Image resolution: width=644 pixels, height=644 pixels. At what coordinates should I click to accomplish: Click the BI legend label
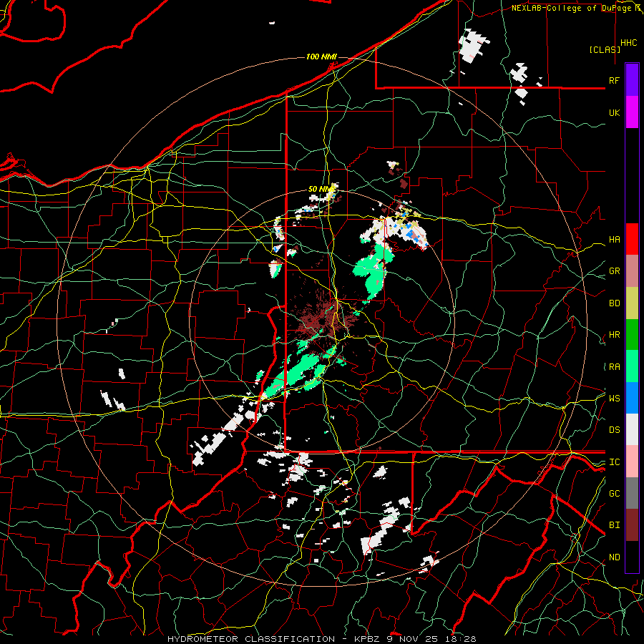coord(614,525)
